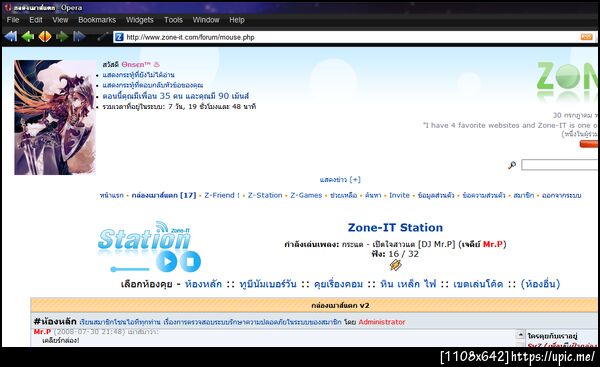Click the orange reload/stop icon

click(x=45, y=37)
